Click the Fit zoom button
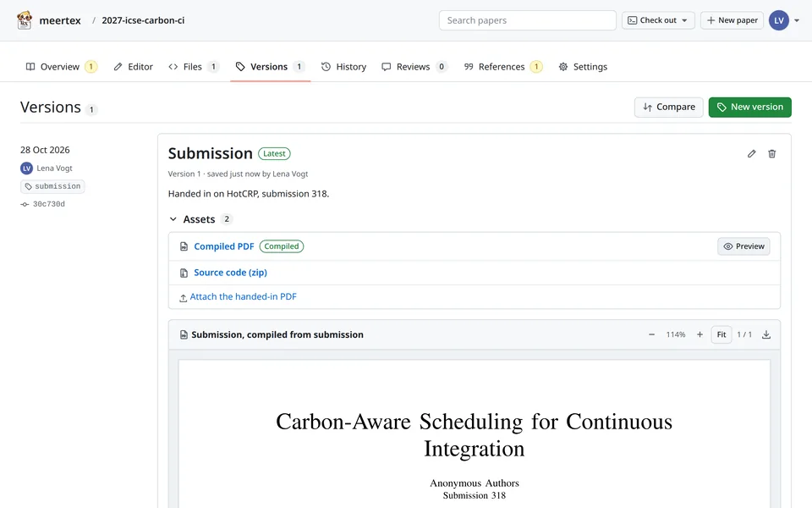 pos(721,334)
